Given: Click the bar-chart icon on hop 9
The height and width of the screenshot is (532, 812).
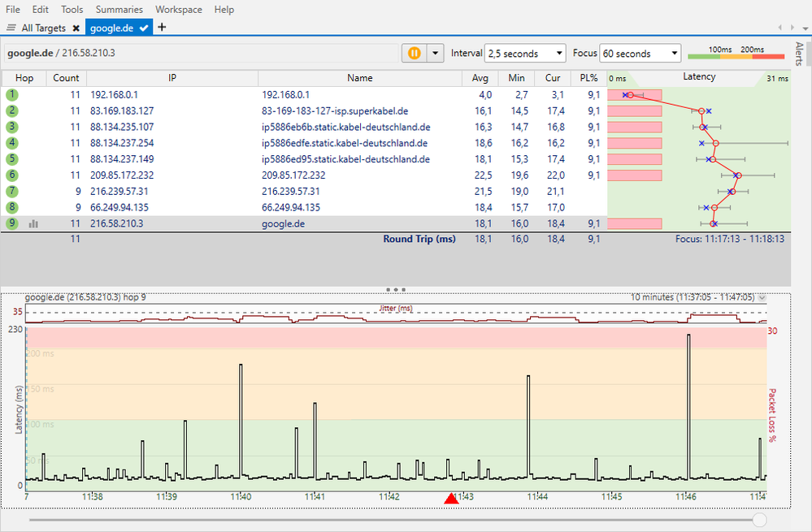Looking at the screenshot, I should [x=33, y=223].
